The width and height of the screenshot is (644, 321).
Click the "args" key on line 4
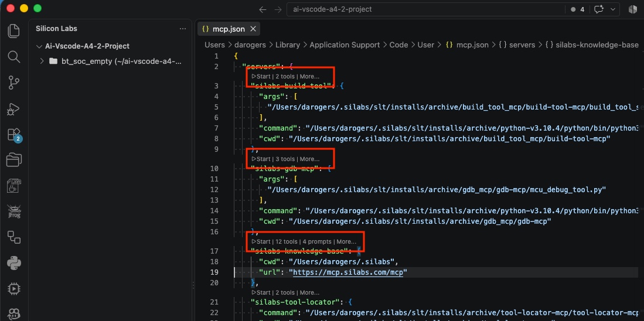coord(273,97)
